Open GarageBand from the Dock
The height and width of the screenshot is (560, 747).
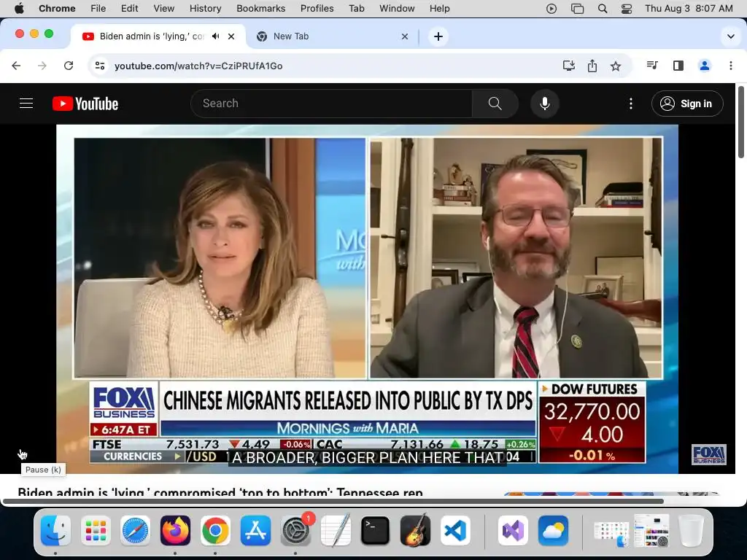[415, 530]
